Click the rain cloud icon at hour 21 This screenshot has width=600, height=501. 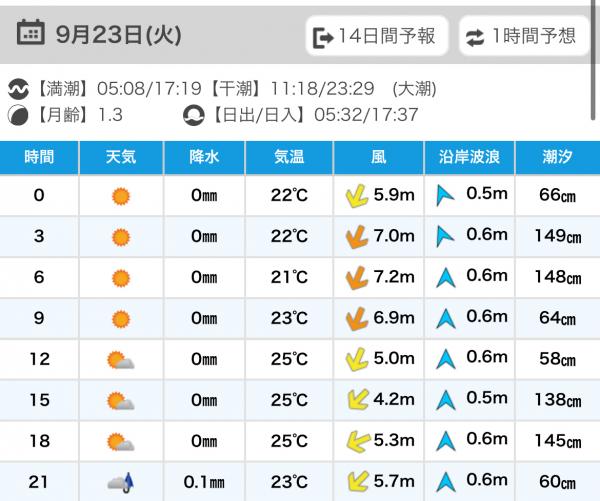pos(121,483)
